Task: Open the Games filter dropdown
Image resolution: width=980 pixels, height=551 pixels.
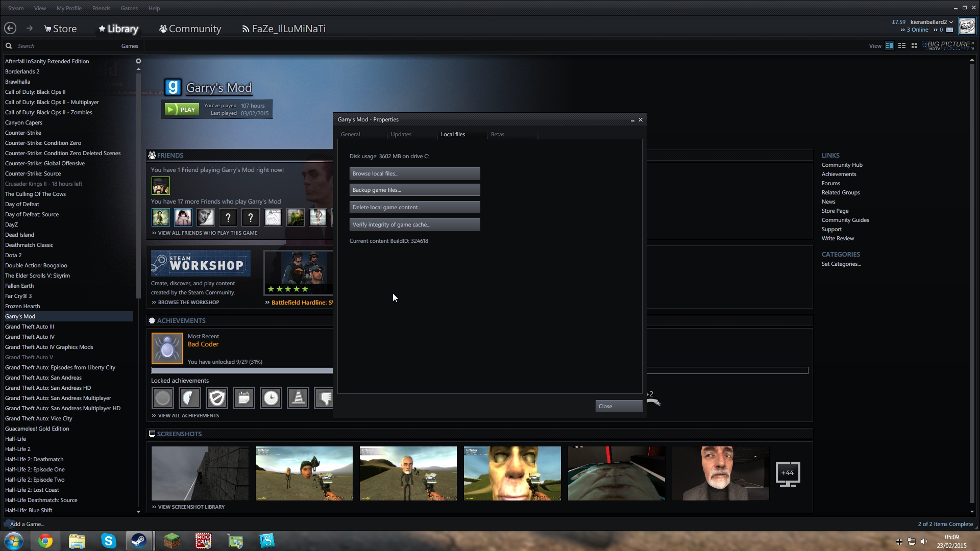Action: point(130,46)
